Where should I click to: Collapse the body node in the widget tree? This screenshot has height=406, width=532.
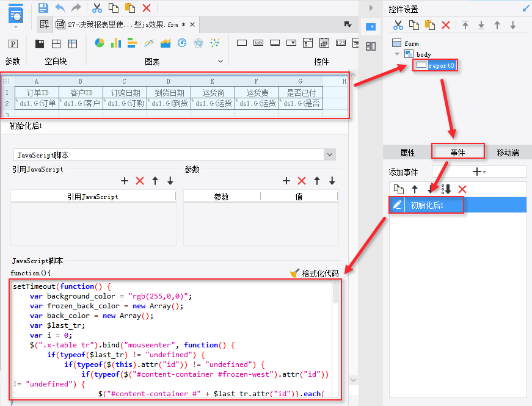[397, 54]
